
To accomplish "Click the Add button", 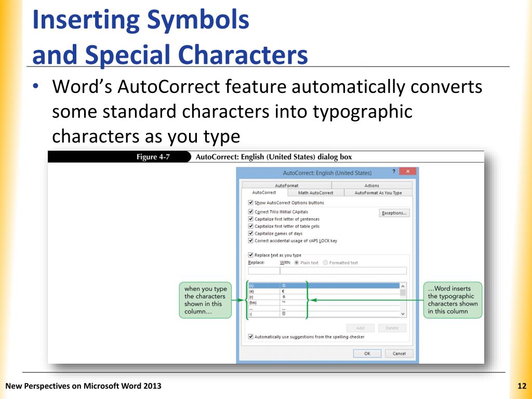I will pos(361,328).
